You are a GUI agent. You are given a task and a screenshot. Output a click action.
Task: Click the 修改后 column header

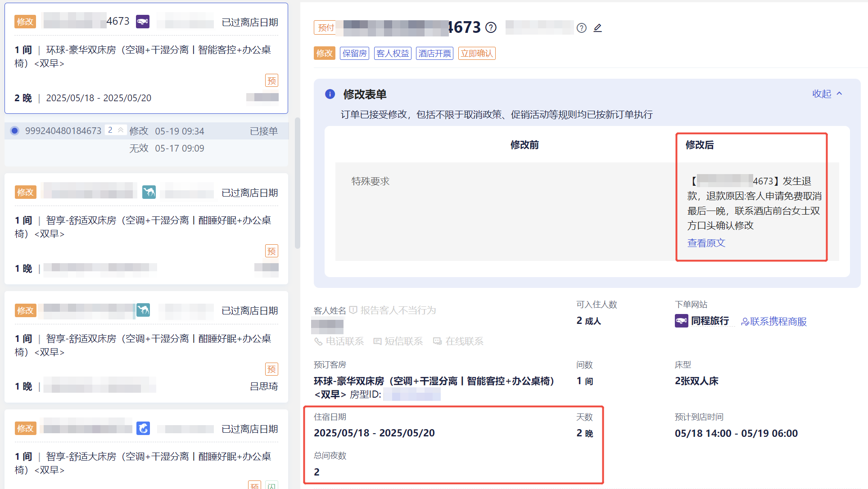pyautogui.click(x=700, y=145)
